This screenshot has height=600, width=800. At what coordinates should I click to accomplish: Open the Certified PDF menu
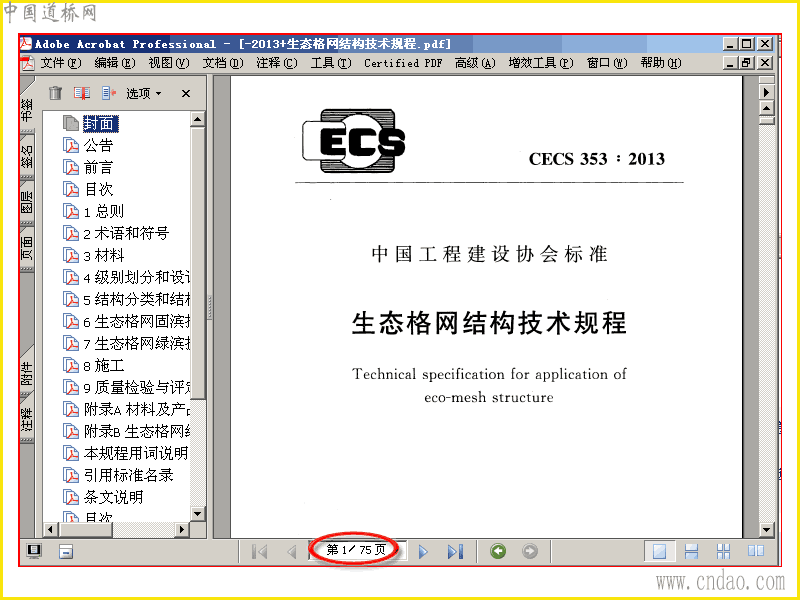(x=403, y=63)
